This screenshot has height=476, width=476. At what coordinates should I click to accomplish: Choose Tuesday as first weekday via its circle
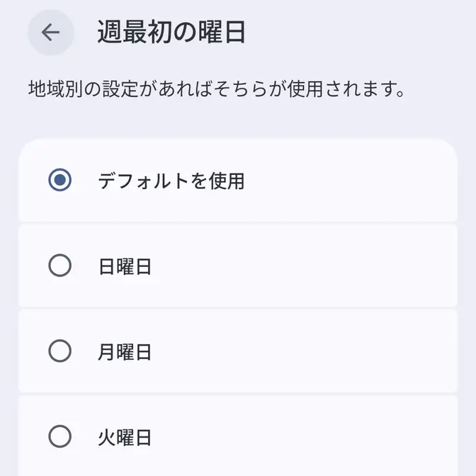[x=60, y=436]
